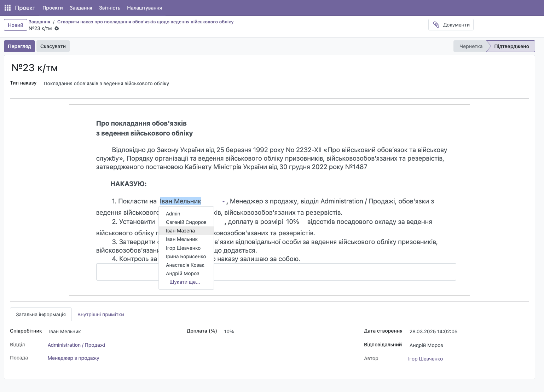The height and width of the screenshot is (392, 544).
Task: Open the Документи button
Action: [451, 25]
